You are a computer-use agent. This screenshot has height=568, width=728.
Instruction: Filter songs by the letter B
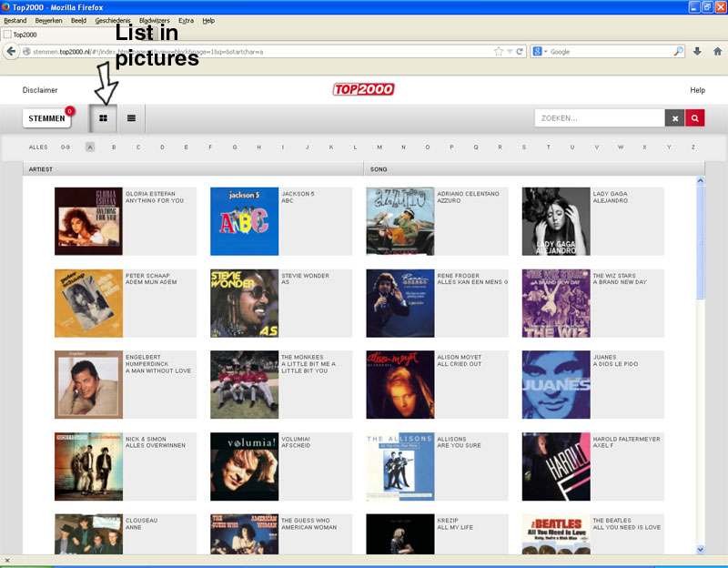(x=114, y=147)
